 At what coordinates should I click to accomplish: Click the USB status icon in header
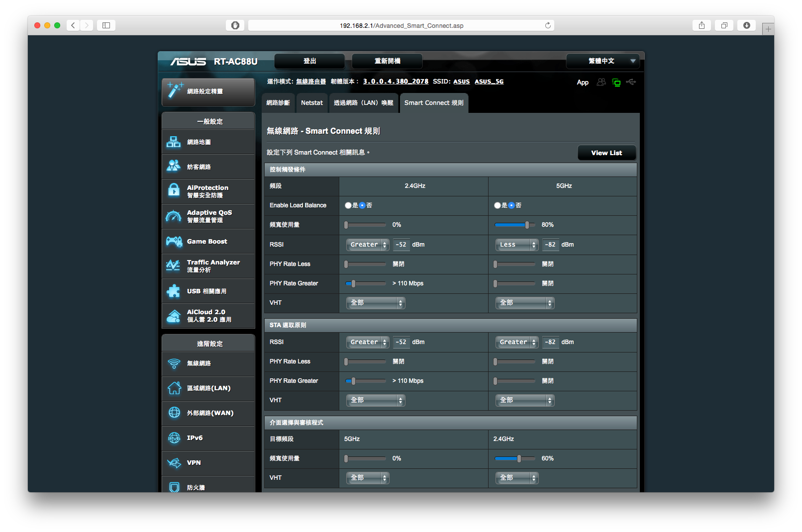[x=631, y=82]
